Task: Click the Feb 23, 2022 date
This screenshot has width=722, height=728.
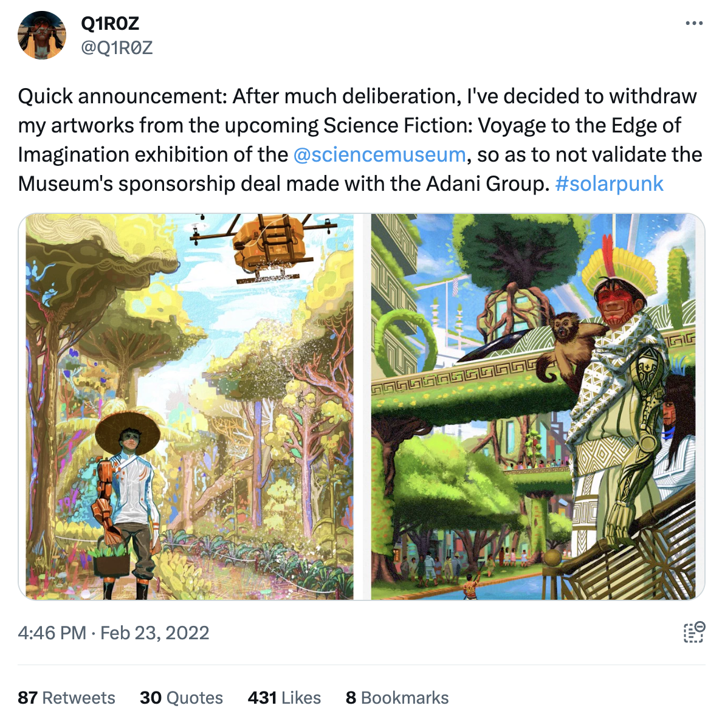Action: pyautogui.click(x=154, y=633)
